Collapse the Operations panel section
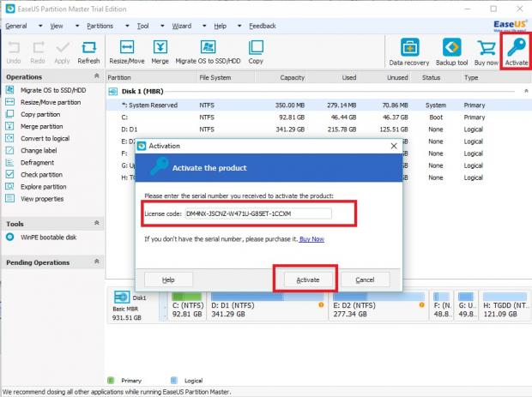Viewport: 532px width, 397px height. [x=97, y=77]
